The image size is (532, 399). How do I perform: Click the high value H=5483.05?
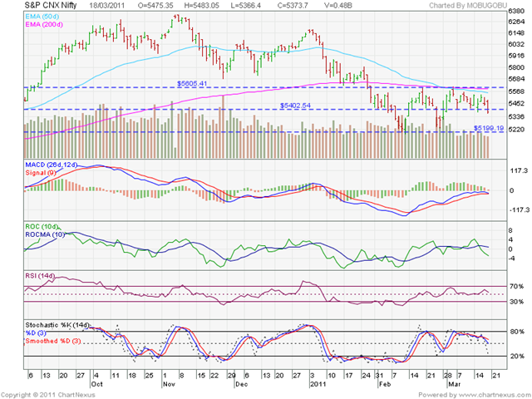click(201, 6)
